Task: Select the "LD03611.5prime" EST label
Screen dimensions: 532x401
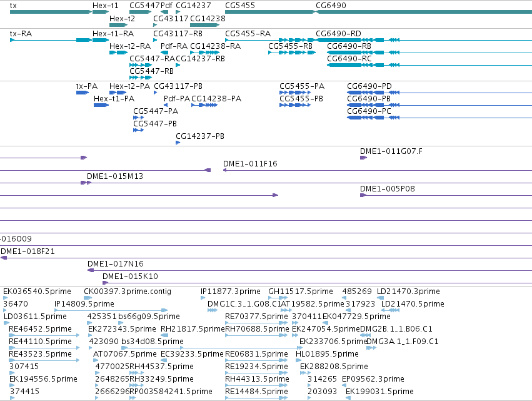Action: [x=35, y=317]
